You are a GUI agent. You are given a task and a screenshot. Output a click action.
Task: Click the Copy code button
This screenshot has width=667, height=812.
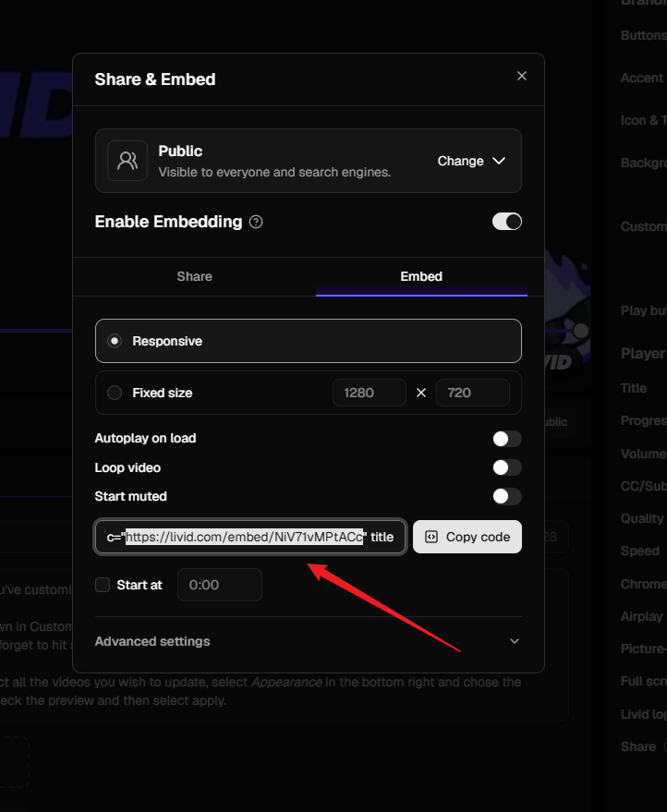pos(467,537)
